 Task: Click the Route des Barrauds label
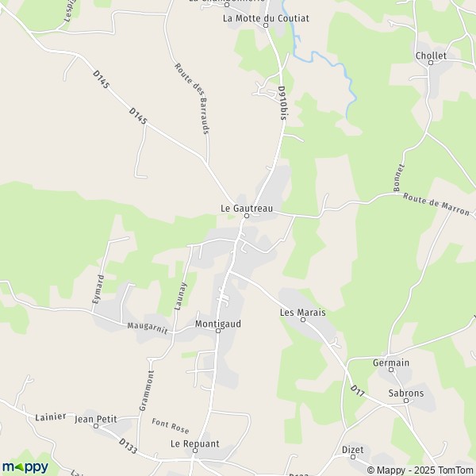192,98
